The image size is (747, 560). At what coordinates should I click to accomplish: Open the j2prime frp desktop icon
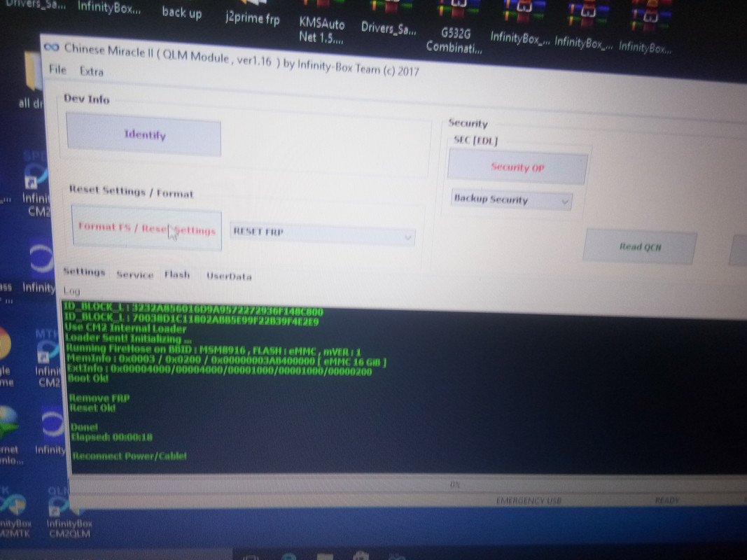pyautogui.click(x=253, y=14)
